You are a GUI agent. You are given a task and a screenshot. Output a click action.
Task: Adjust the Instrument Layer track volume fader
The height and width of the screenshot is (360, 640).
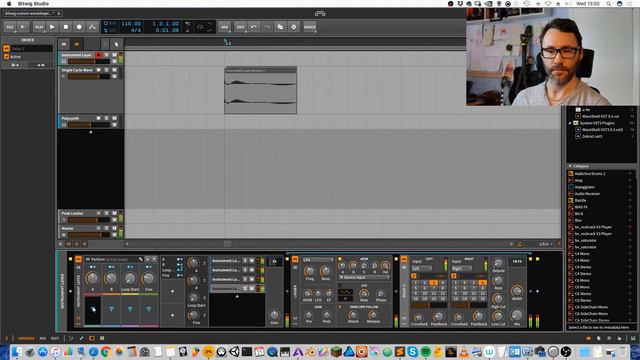pyautogui.click(x=89, y=62)
